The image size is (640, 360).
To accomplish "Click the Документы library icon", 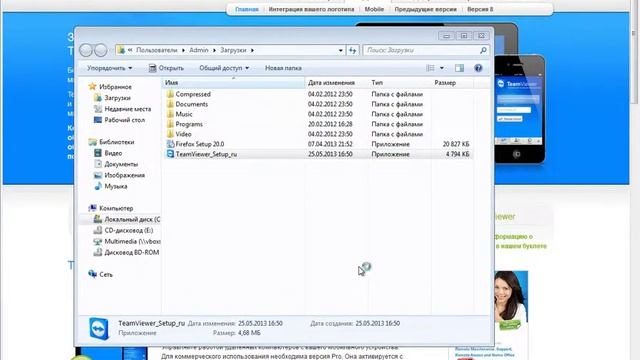I will point(98,164).
